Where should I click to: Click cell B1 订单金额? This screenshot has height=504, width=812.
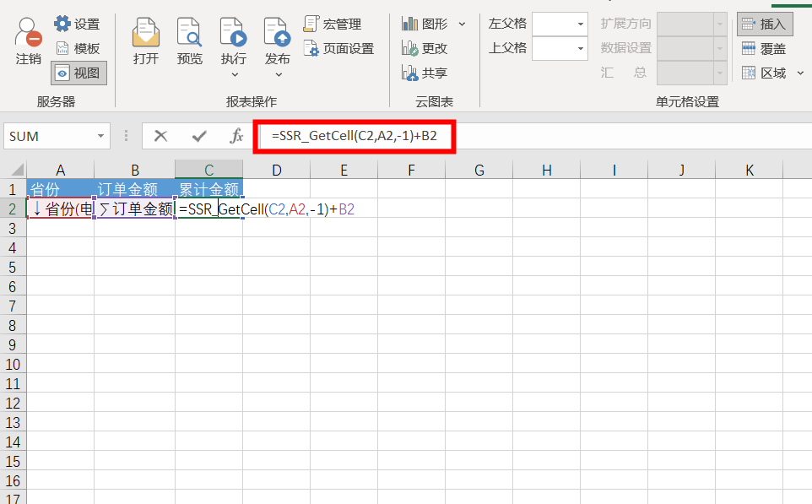click(135, 189)
